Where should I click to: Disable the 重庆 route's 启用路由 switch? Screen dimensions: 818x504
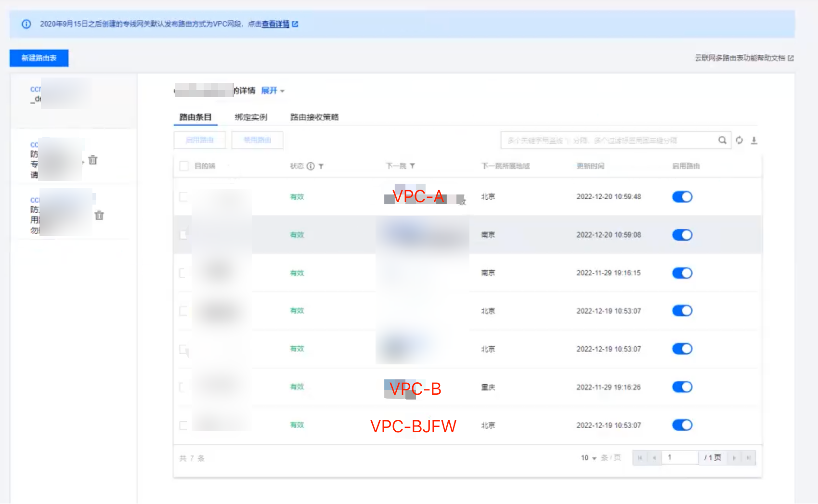(x=682, y=387)
